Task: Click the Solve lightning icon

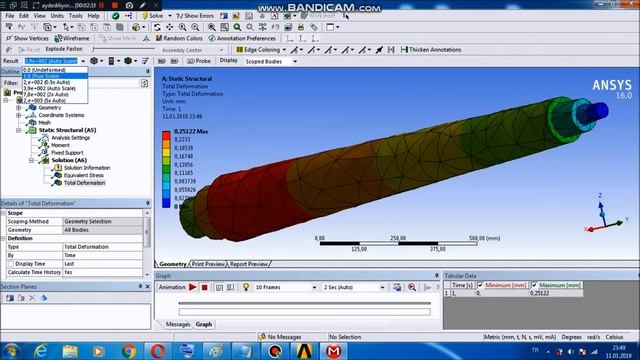Action: (145, 16)
